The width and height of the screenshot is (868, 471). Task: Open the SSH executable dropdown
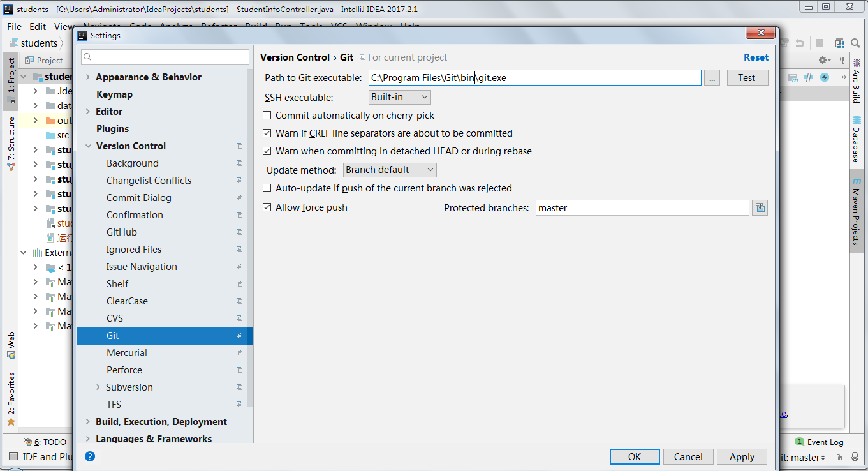coord(400,97)
